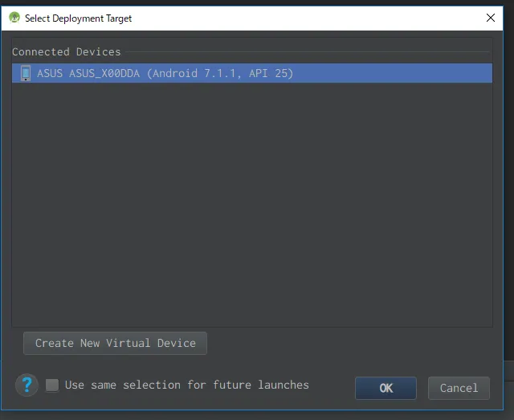Enable 'Use same selection for future launches' checkbox
This screenshot has height=420, width=514.
52,385
